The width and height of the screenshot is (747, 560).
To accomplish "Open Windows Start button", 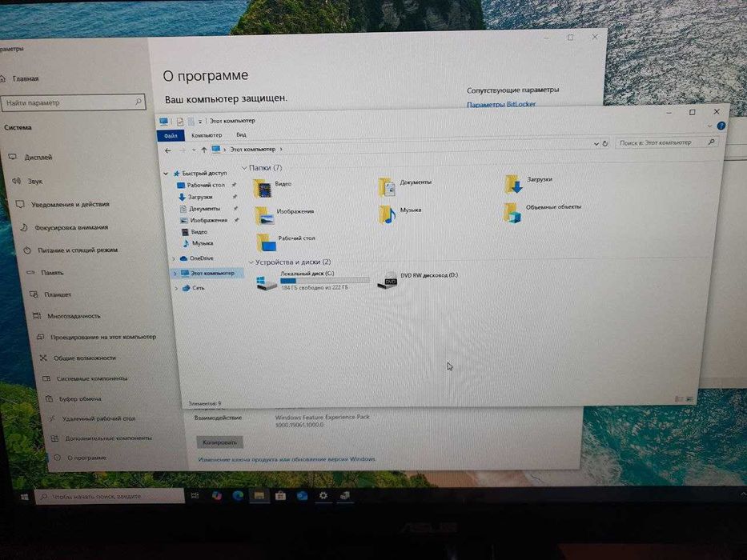I will (x=24, y=497).
